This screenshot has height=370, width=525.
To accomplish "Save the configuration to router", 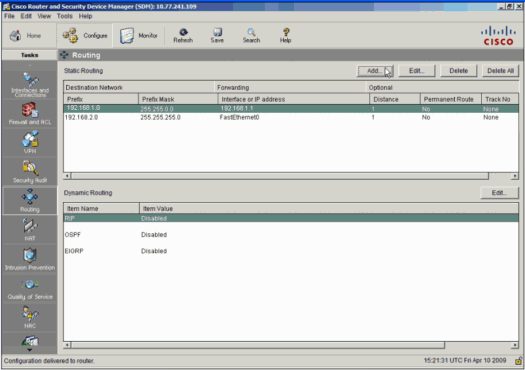I will (x=217, y=35).
